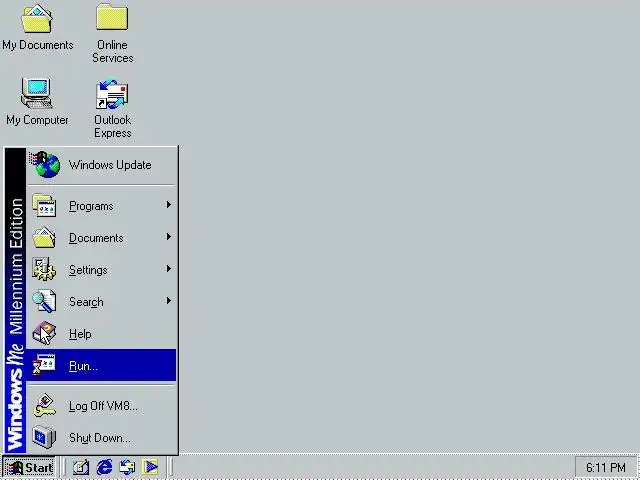The width and height of the screenshot is (640, 480).
Task: Click the Shut Down monitor icon
Action: 44,437
